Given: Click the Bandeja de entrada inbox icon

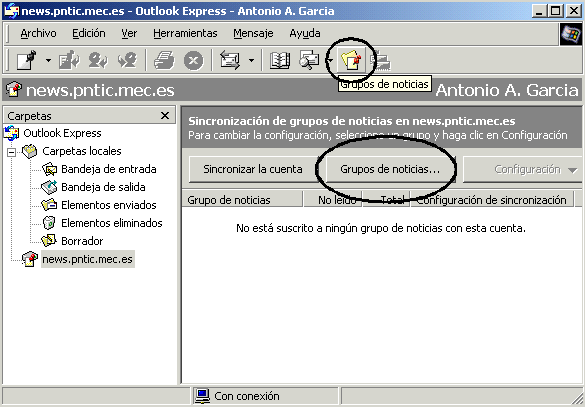Looking at the screenshot, I should [x=49, y=169].
